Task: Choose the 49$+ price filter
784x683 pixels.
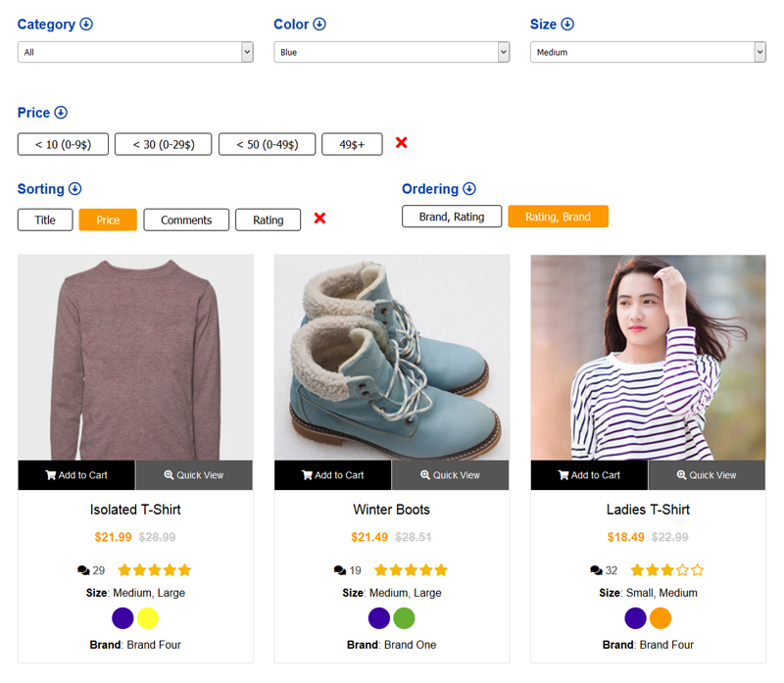Action: coord(352,144)
